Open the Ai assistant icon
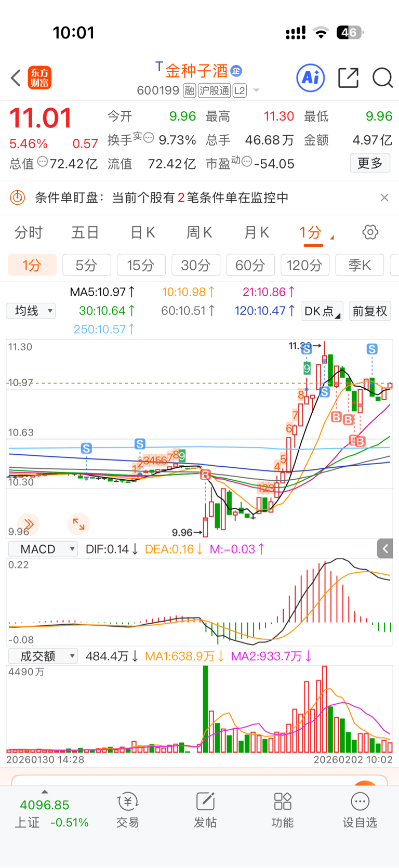 pos(311,78)
